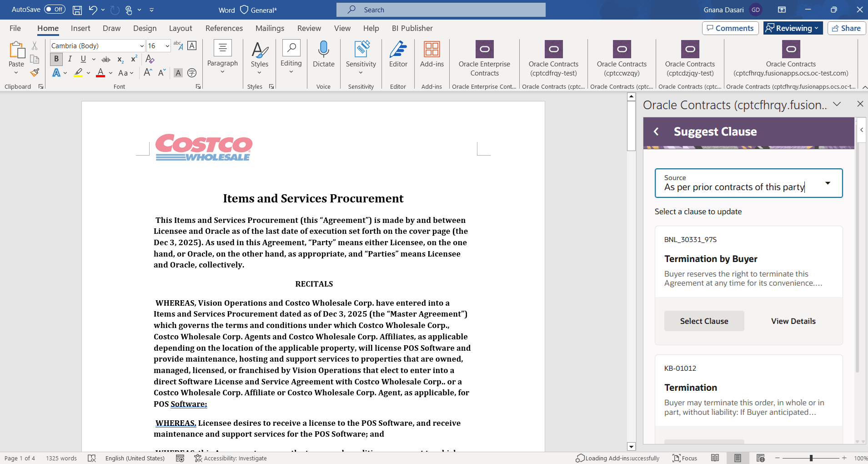Screen dimensions: 868x464
Task: Open Oracle Contracts (cptcdzjqy-test) add-in
Action: pyautogui.click(x=690, y=59)
